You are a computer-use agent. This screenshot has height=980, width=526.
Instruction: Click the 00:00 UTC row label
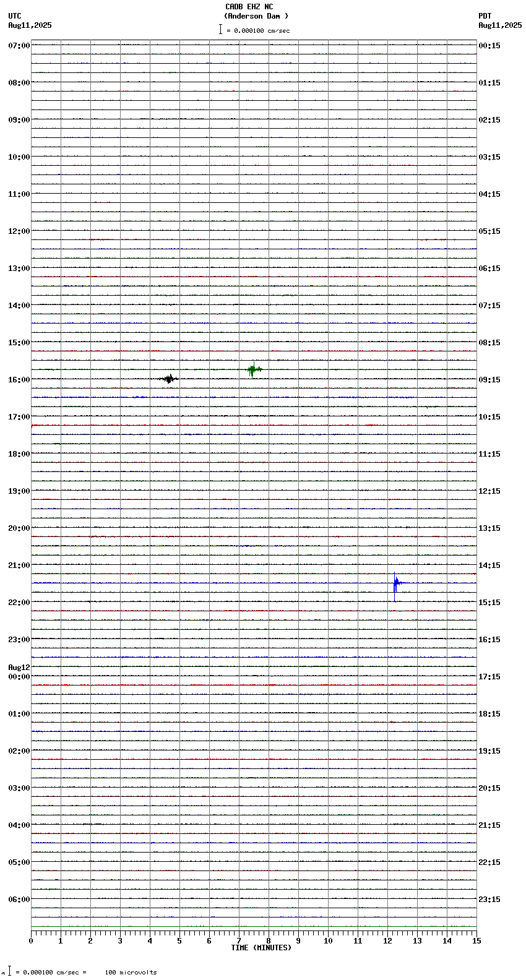click(19, 677)
